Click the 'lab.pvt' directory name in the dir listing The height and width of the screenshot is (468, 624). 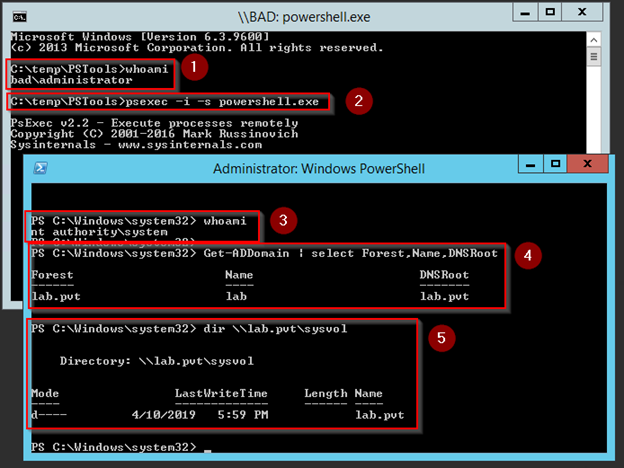[380, 415]
